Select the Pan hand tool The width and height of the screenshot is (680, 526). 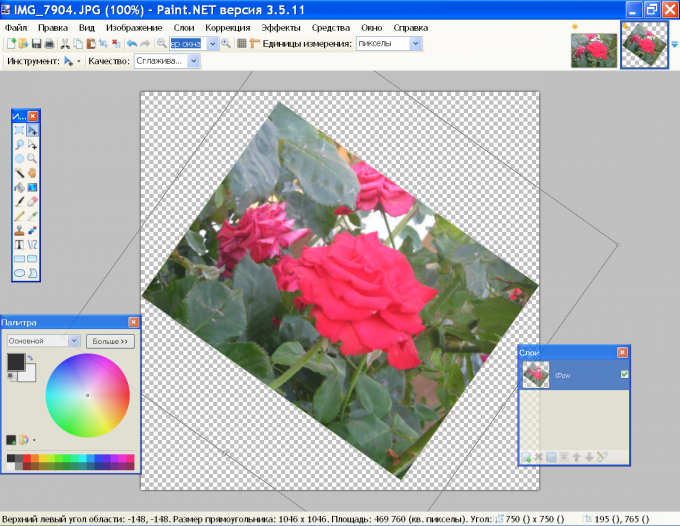[x=32, y=173]
